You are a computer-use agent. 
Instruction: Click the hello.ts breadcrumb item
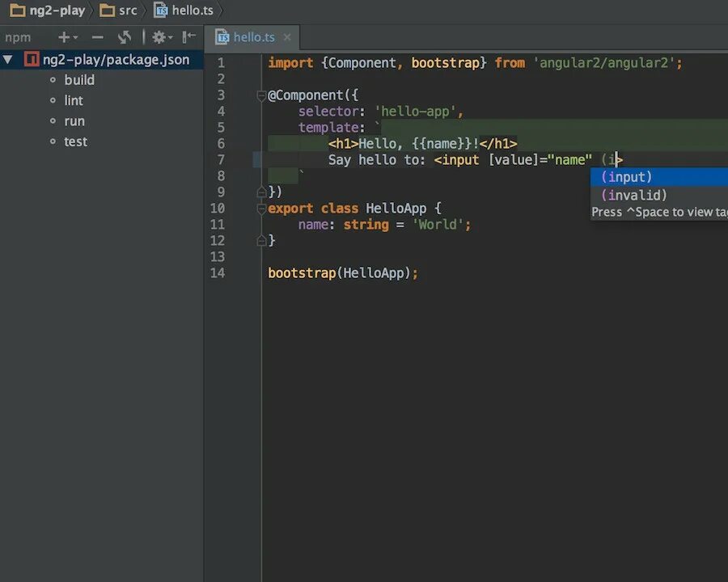point(184,11)
